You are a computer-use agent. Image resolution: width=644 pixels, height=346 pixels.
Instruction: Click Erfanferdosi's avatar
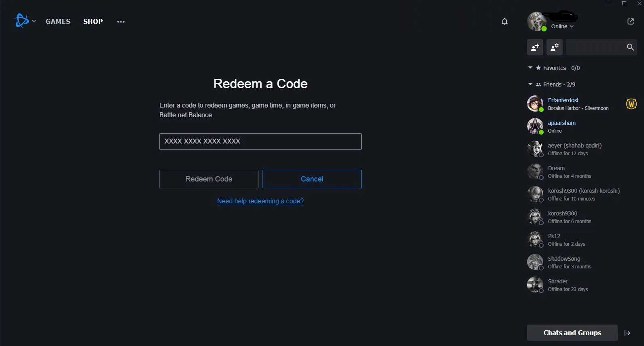[x=535, y=103]
